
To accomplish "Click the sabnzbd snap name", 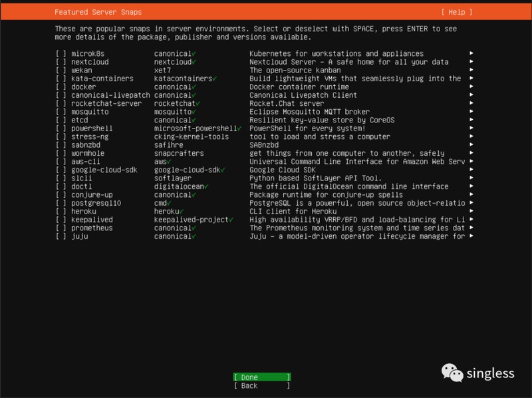I will pos(86,145).
